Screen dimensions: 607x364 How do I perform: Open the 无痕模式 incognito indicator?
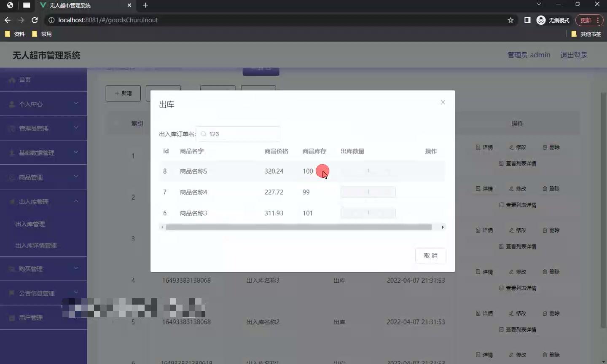click(553, 20)
